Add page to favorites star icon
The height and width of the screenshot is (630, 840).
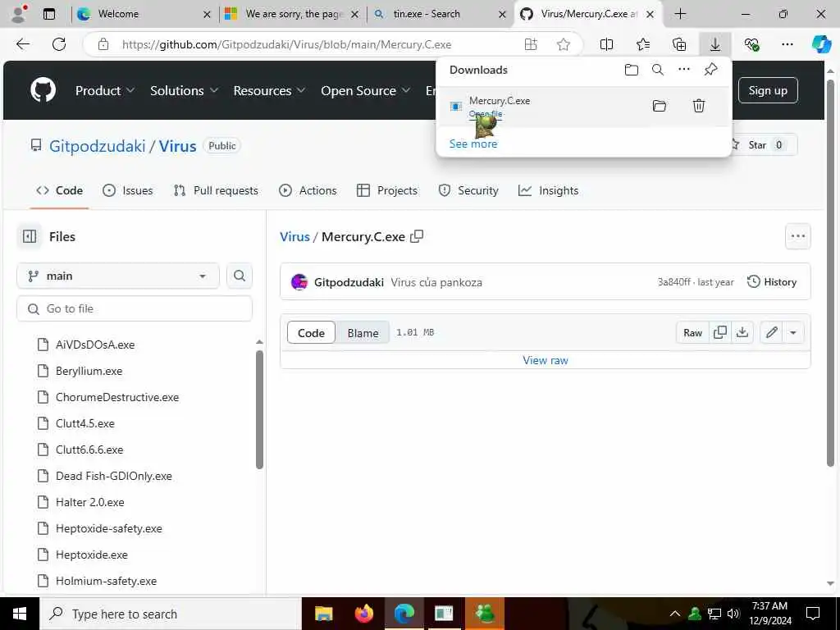pos(563,44)
